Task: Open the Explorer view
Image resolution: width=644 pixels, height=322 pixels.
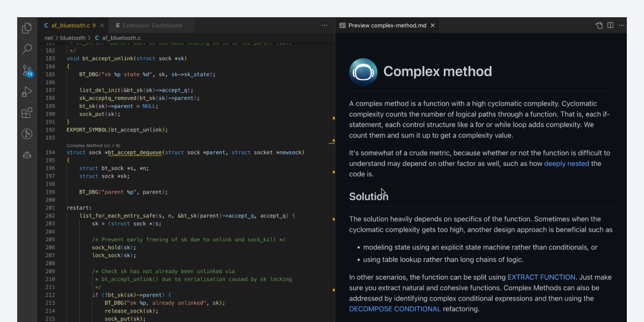Action: coord(26,28)
